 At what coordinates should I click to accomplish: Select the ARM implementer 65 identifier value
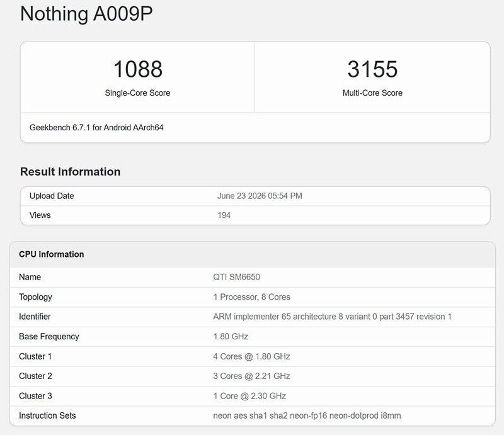coord(333,317)
